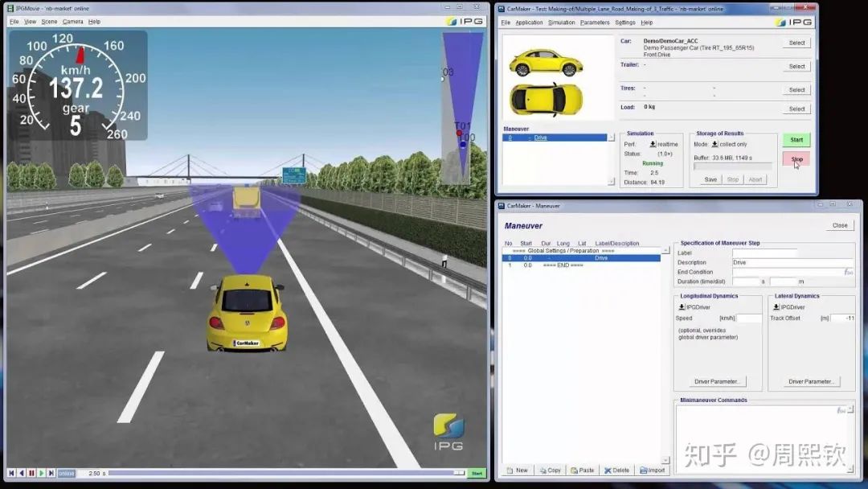Viewport: 868px width, 489px height.
Task: Click the Duration distance input field
Action: pos(784,281)
